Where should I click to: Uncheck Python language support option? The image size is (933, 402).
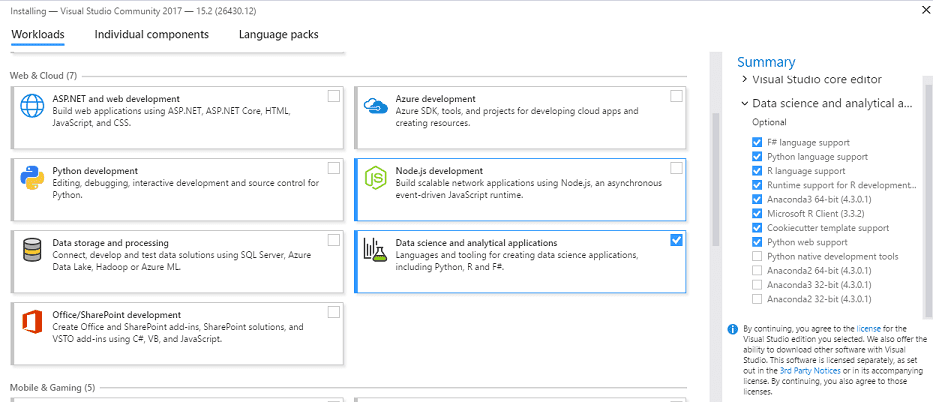click(x=757, y=156)
